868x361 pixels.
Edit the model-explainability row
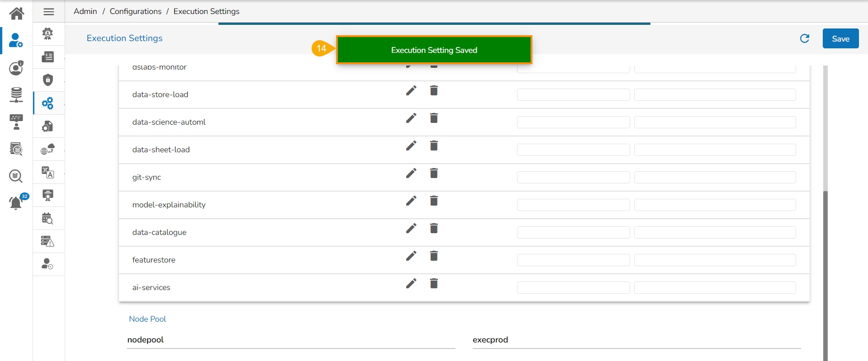click(411, 201)
